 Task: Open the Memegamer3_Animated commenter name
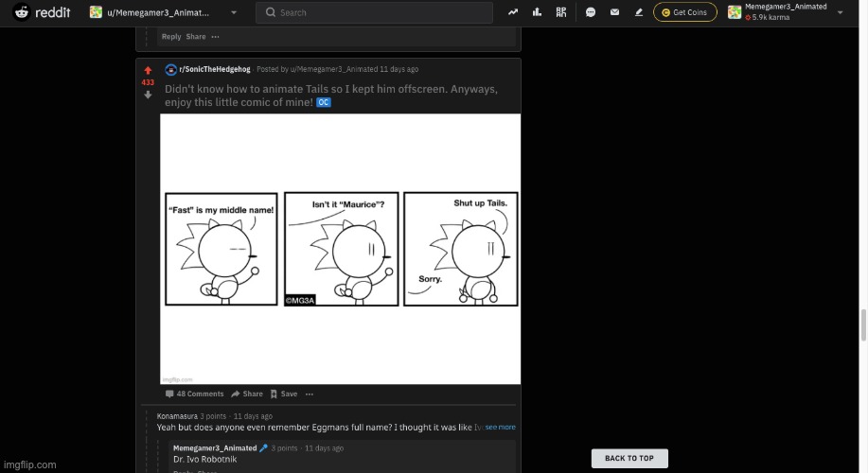pyautogui.click(x=215, y=448)
